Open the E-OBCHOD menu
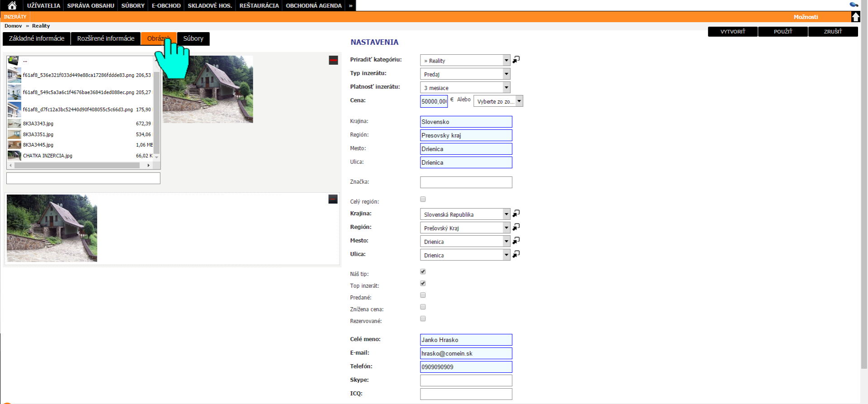 (166, 5)
